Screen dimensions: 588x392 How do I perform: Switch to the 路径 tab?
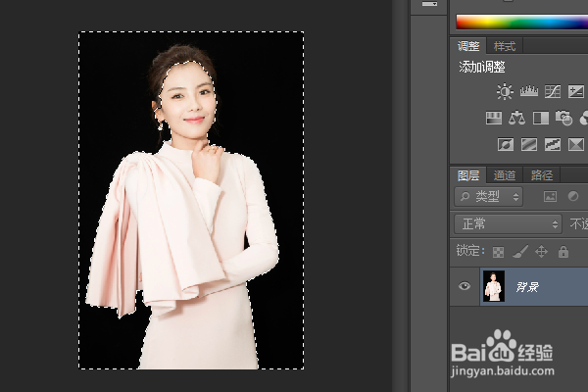click(542, 175)
